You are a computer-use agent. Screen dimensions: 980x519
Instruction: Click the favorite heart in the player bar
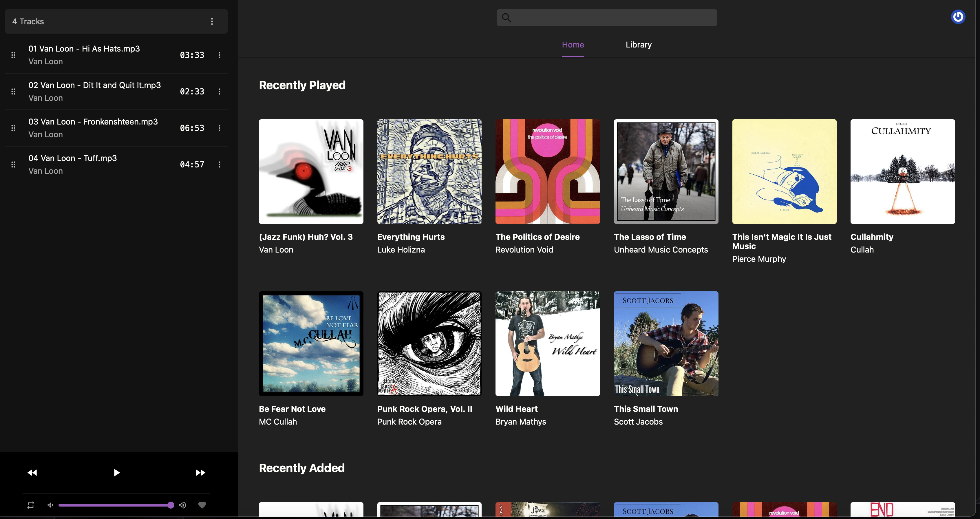pos(202,505)
